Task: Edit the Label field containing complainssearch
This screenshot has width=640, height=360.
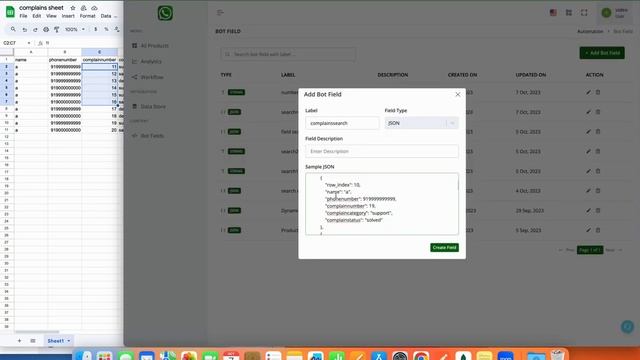Action: (342, 123)
